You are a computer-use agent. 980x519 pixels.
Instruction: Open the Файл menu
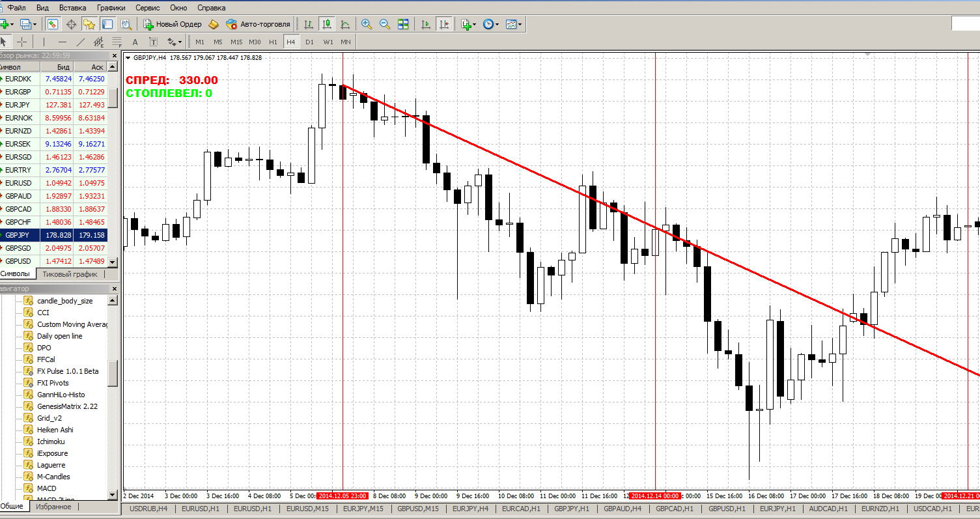coord(16,8)
